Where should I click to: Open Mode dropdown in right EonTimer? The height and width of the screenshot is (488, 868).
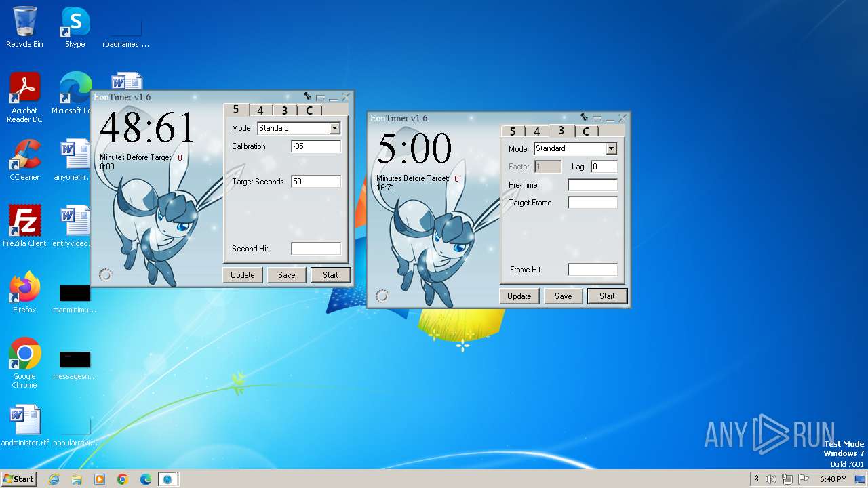(x=611, y=148)
